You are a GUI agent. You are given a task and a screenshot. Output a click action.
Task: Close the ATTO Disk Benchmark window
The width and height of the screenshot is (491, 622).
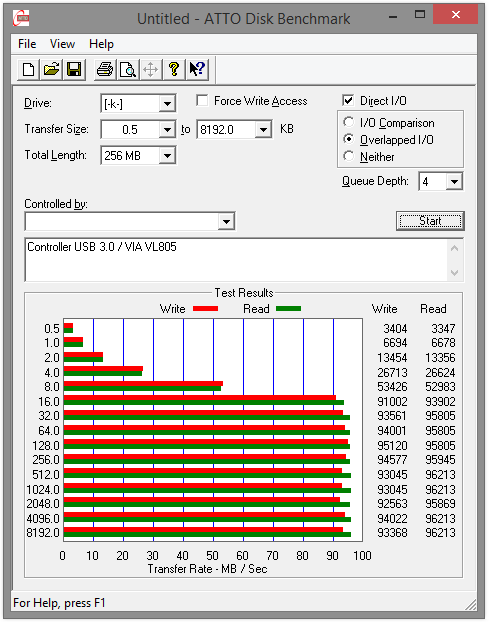455,14
